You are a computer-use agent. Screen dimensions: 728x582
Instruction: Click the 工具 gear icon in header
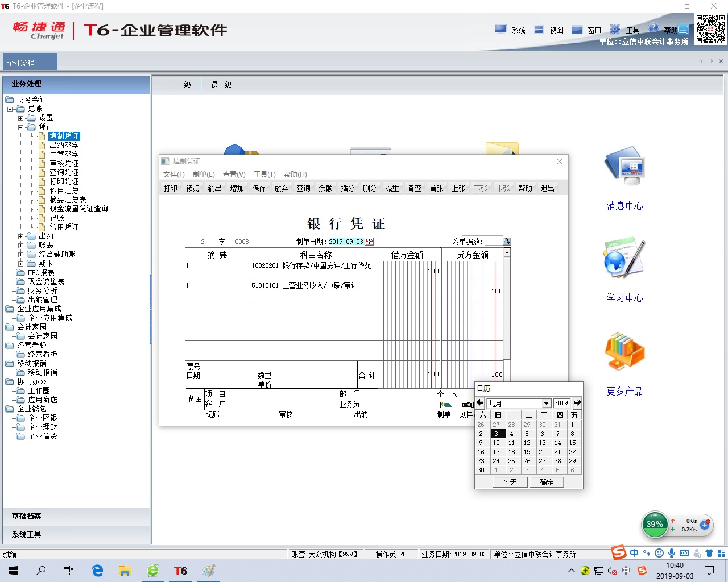[615, 30]
